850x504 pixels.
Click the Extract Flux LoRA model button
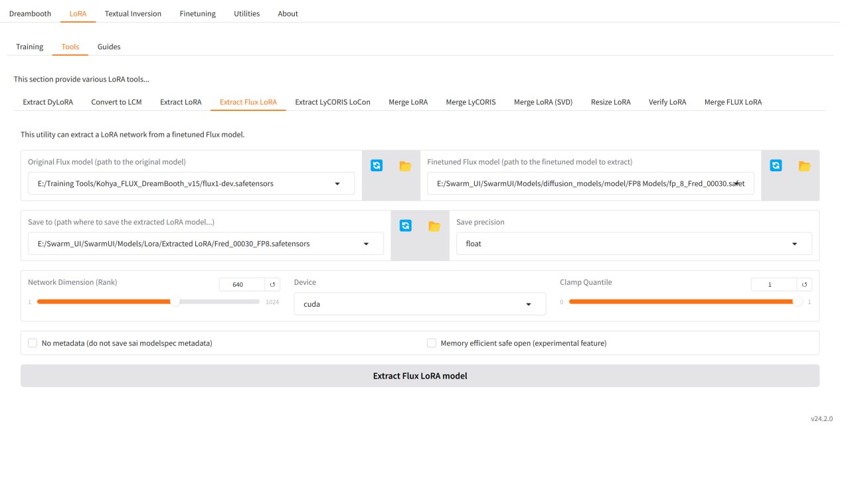(420, 376)
